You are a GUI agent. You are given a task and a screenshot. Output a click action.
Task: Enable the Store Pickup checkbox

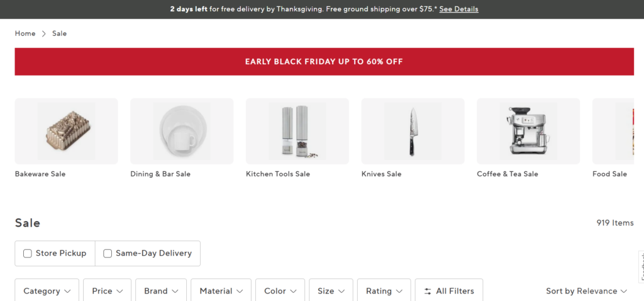click(x=28, y=253)
